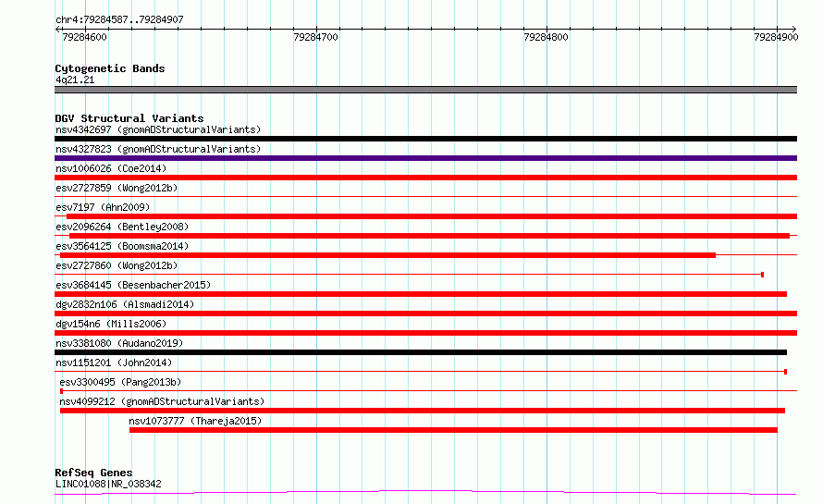Image resolution: width=823 pixels, height=504 pixels.
Task: Click the Cytogenetic Bands track title
Action: coord(110,68)
